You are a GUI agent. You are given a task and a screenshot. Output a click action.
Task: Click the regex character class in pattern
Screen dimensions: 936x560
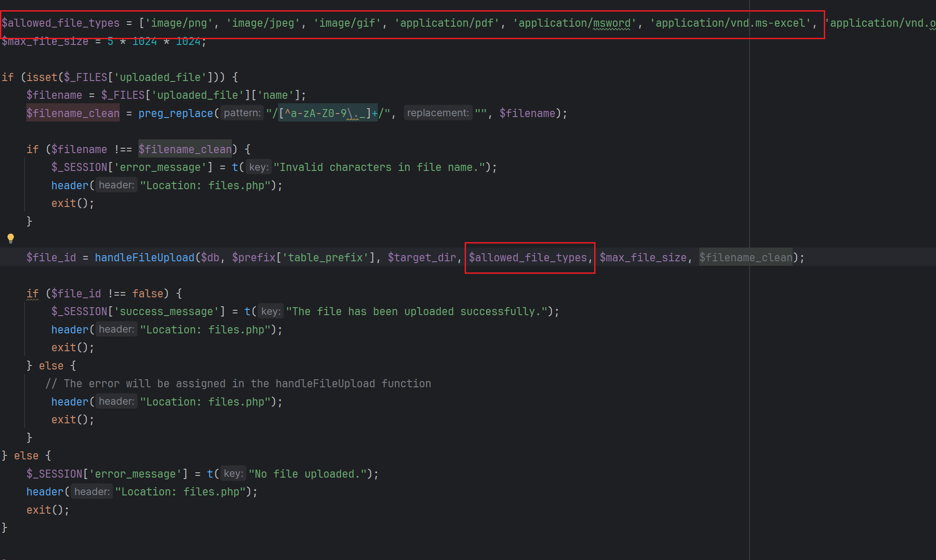[x=325, y=114]
